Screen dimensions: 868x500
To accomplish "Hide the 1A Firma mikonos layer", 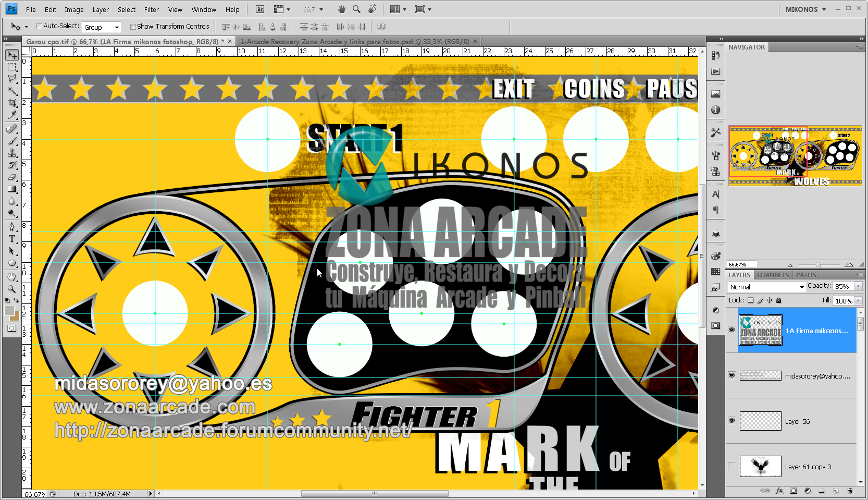I will point(731,330).
